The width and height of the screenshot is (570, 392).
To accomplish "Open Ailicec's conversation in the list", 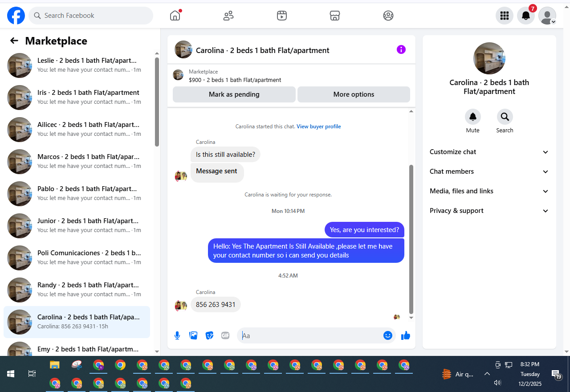I will click(x=77, y=130).
